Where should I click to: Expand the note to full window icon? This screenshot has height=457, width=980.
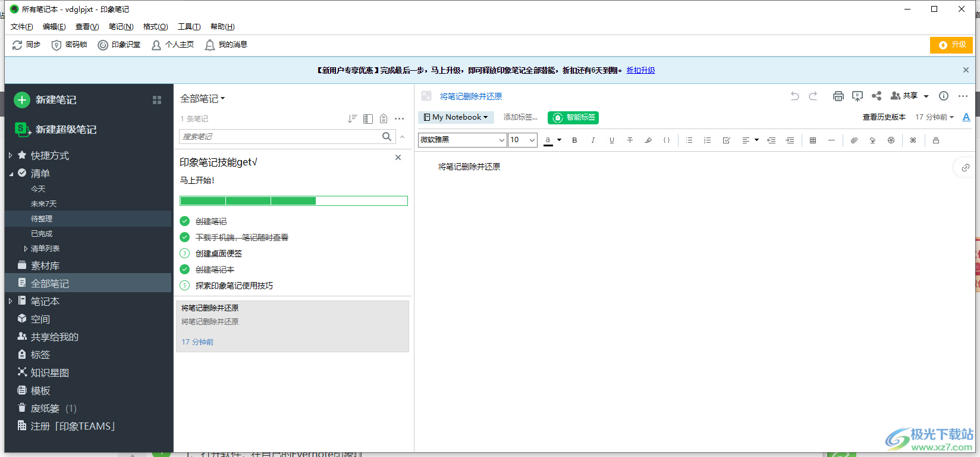(426, 96)
